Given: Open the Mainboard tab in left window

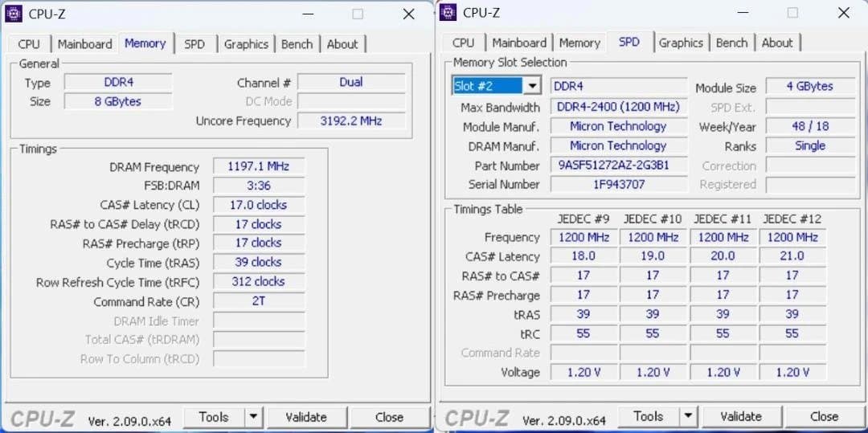Looking at the screenshot, I should point(84,44).
